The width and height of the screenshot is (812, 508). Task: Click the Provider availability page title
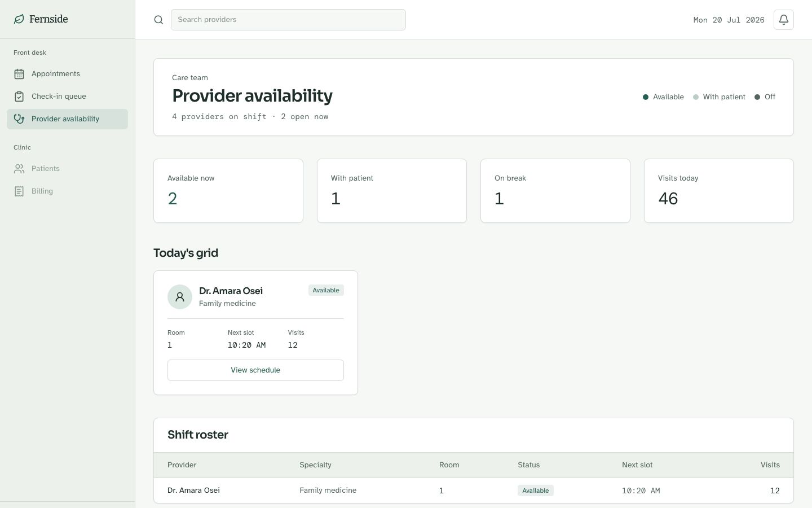252,96
